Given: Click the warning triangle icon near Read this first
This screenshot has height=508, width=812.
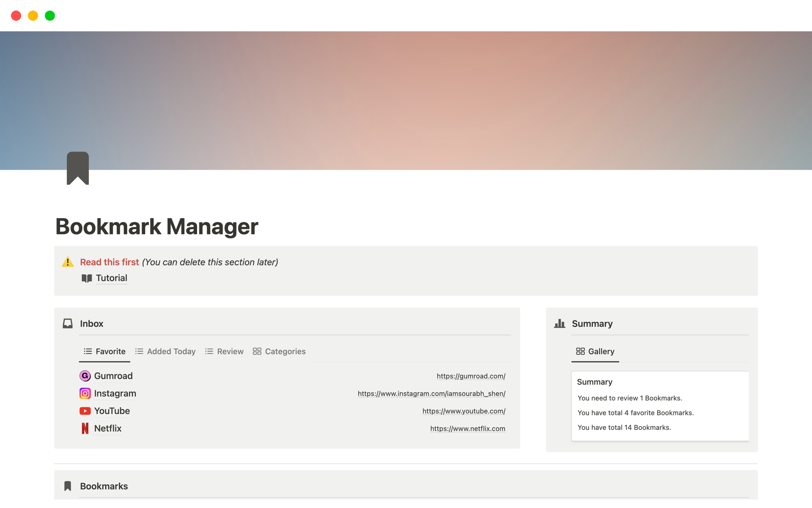Looking at the screenshot, I should point(68,262).
